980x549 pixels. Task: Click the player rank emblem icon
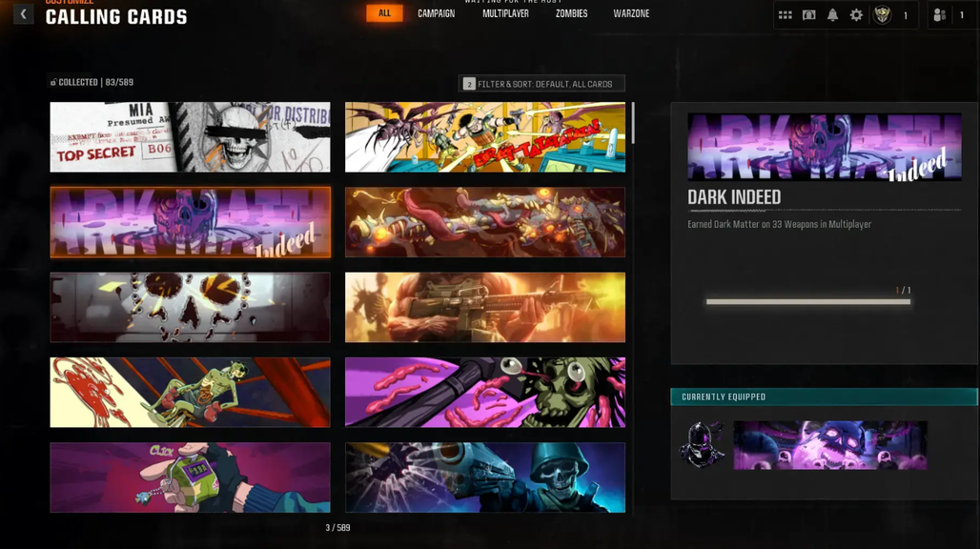click(x=882, y=14)
